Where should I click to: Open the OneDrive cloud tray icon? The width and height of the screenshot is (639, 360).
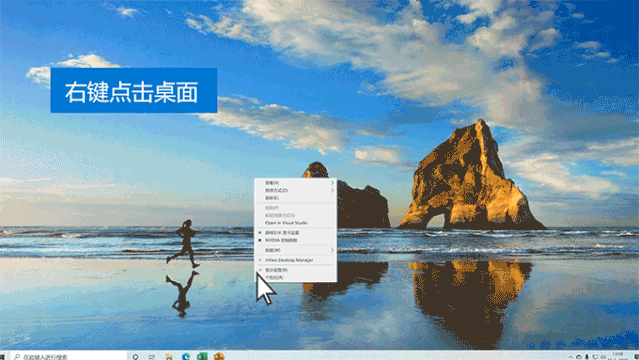579,357
